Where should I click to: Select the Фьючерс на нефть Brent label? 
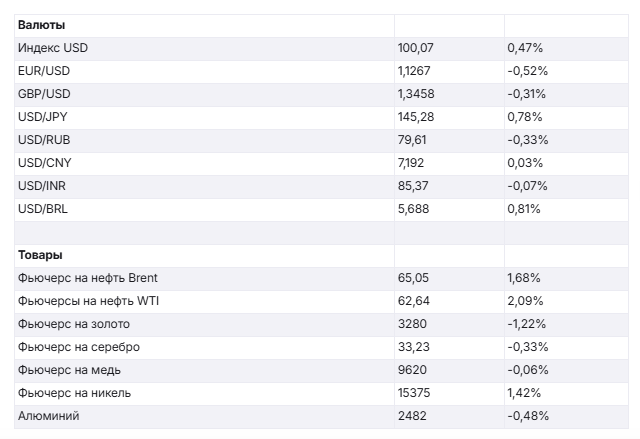pos(88,278)
